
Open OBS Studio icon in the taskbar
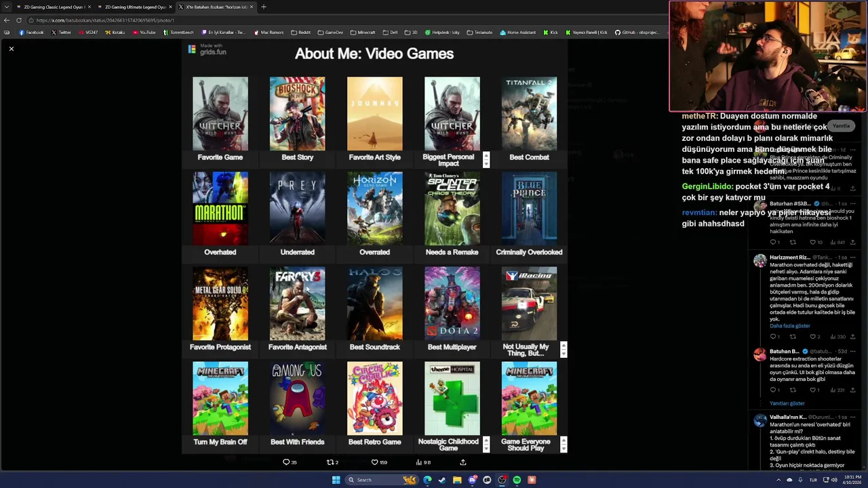click(x=502, y=480)
